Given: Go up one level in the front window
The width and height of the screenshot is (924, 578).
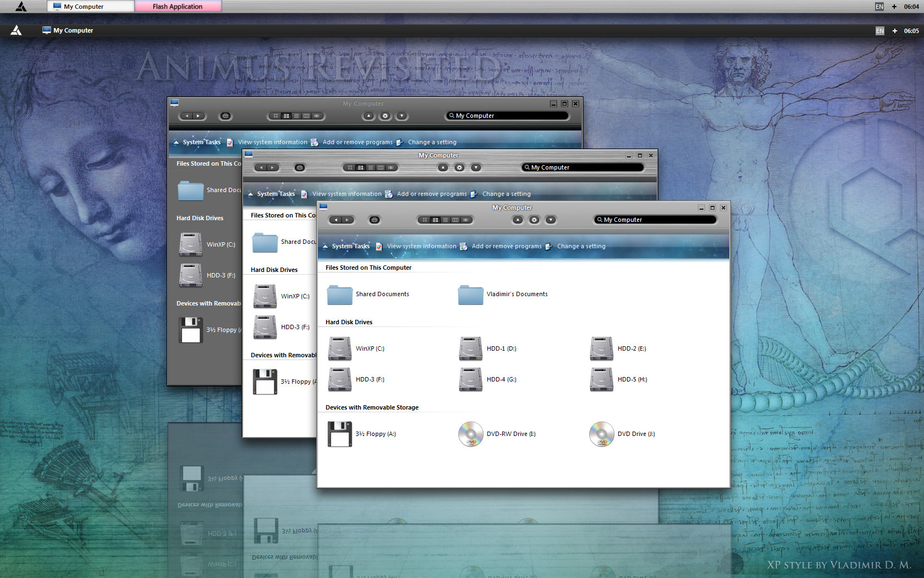Looking at the screenshot, I should (518, 220).
